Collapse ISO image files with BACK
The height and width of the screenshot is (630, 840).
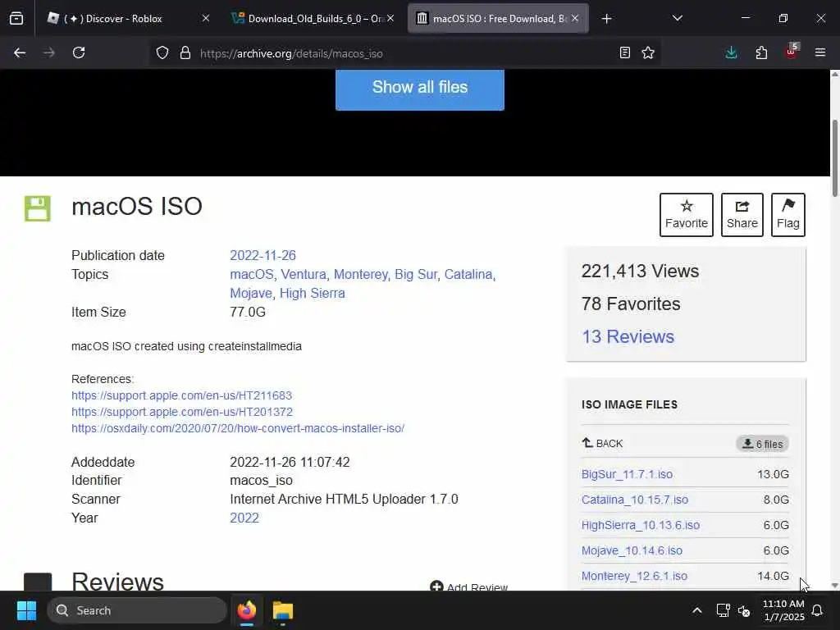pyautogui.click(x=602, y=444)
